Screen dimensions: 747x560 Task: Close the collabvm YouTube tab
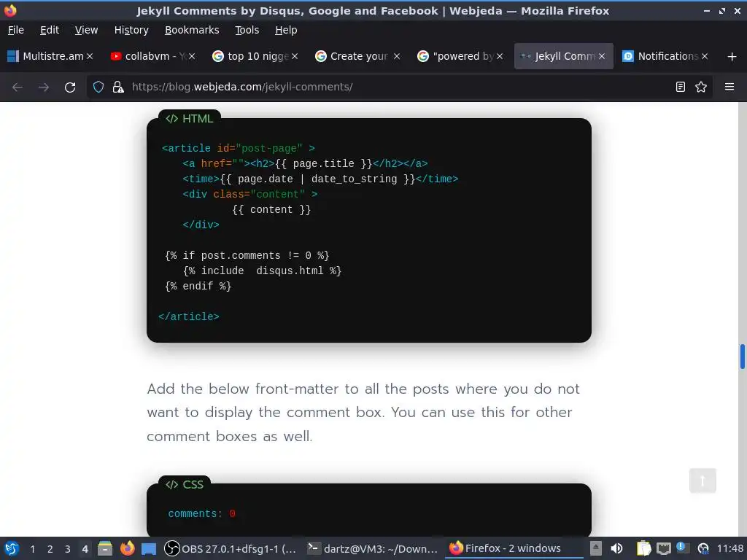pos(192,56)
